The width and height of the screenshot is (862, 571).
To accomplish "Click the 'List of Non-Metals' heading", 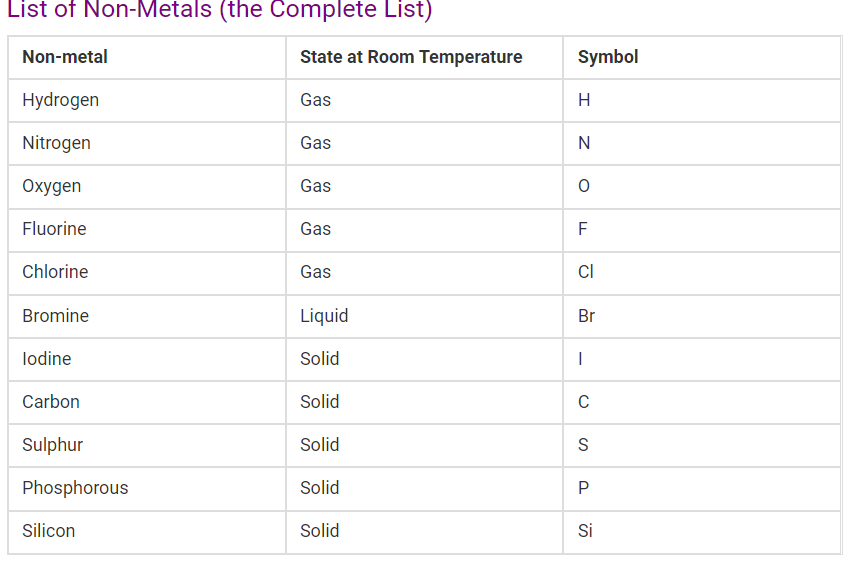I will pyautogui.click(x=220, y=12).
